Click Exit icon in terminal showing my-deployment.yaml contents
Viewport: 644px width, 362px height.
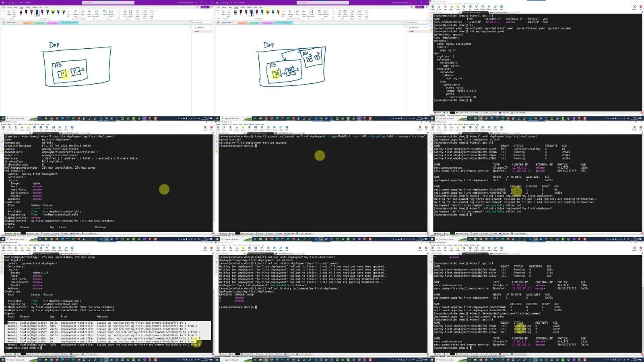point(641,7)
